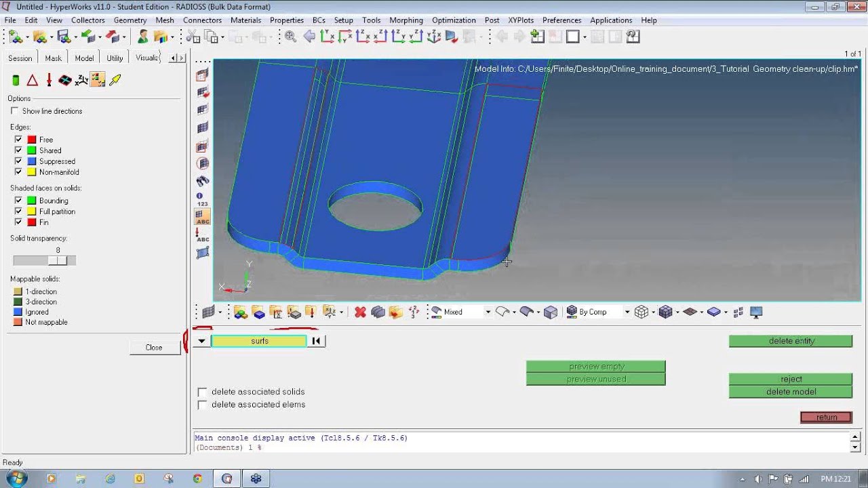Click the return button
This screenshot has height=488, width=868.
(x=826, y=418)
